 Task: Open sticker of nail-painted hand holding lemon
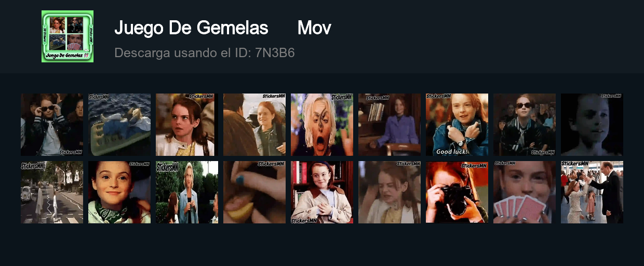click(x=254, y=192)
